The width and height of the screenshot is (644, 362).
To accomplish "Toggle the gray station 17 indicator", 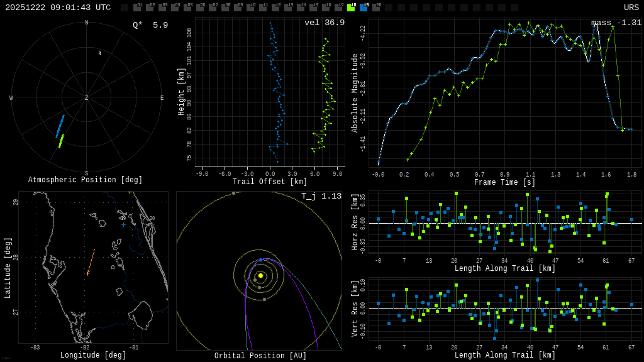I will (338, 8).
